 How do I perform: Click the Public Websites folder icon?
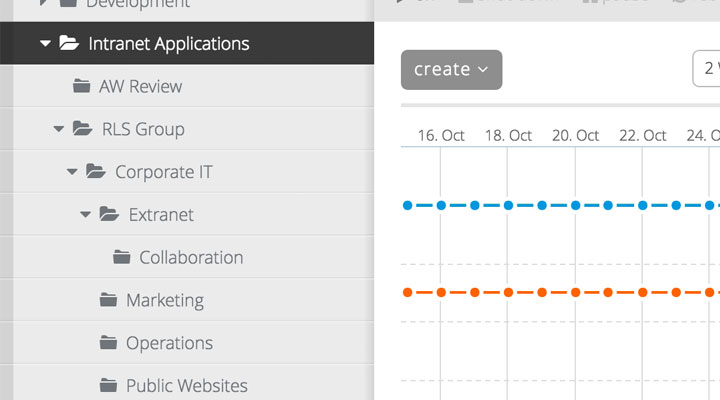point(108,385)
